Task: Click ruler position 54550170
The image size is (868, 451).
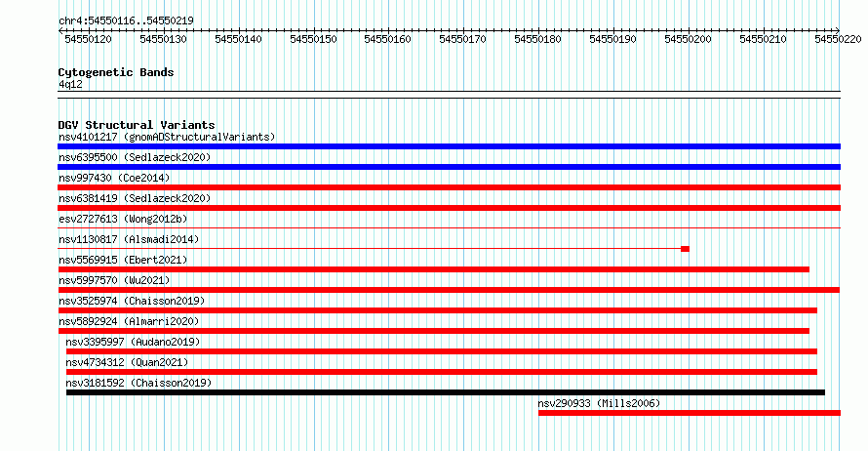Action: 463,39
